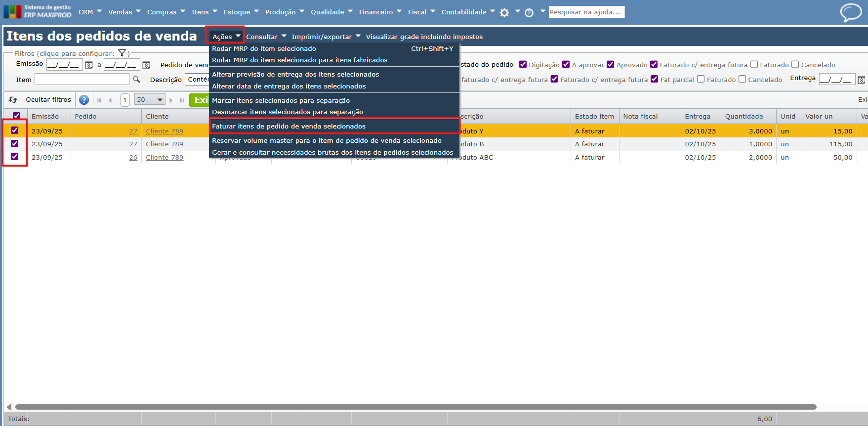Go to the next page of results
The width and height of the screenshot is (868, 426).
coord(171,100)
